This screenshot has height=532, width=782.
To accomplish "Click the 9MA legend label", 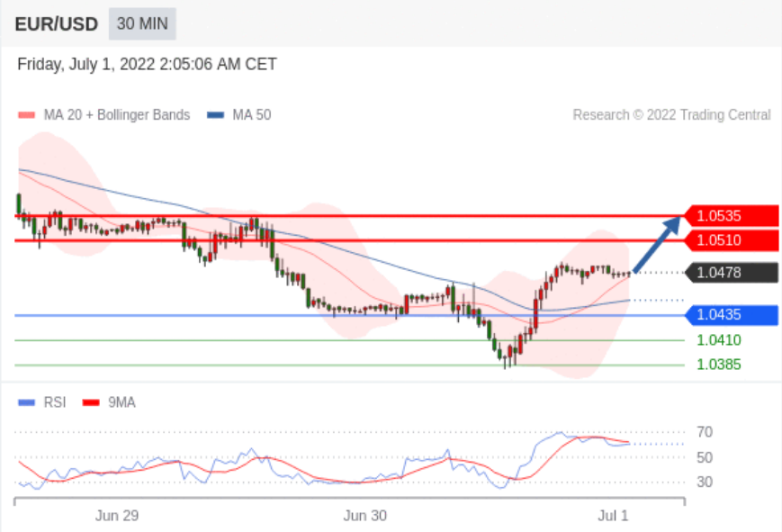I will tap(121, 402).
